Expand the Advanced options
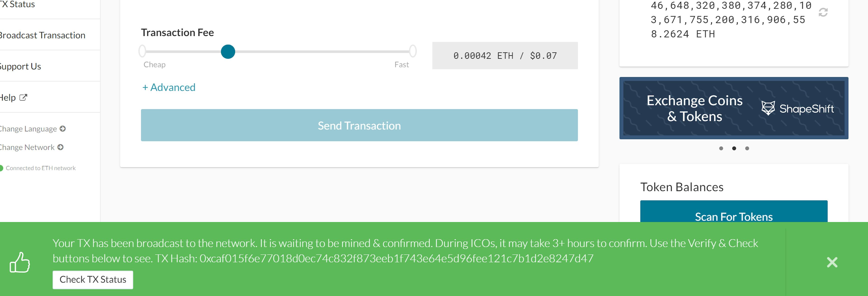The width and height of the screenshot is (868, 296). point(169,87)
